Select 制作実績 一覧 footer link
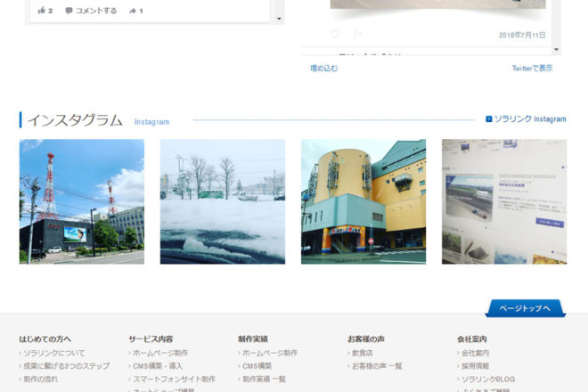 (264, 380)
